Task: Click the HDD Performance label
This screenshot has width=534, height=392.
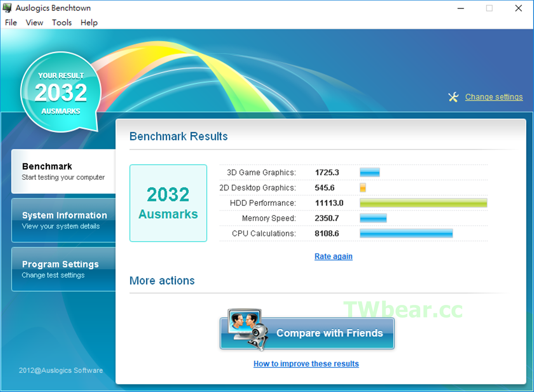Action: (x=263, y=203)
